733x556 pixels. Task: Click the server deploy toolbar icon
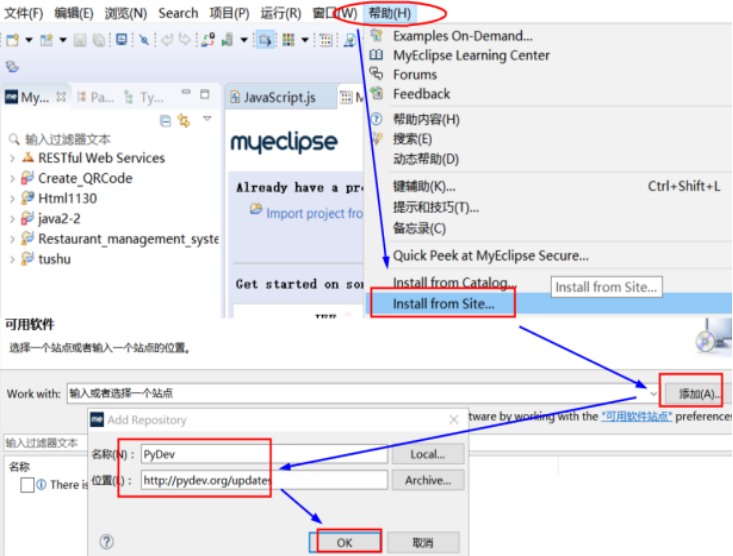(208, 40)
